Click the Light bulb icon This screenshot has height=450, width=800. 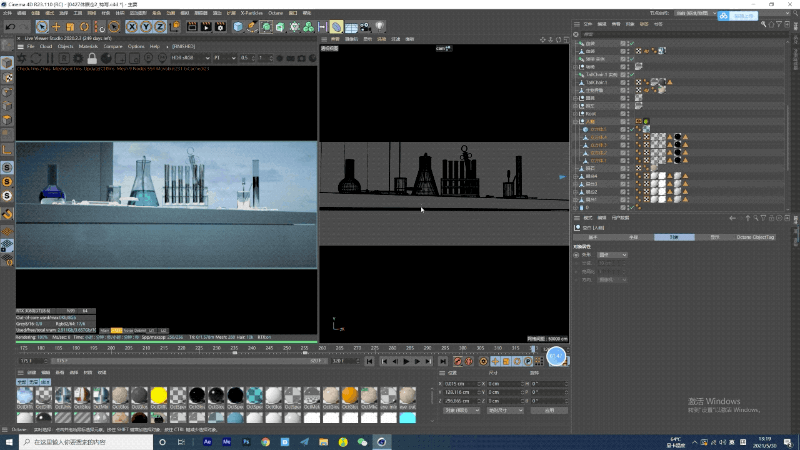point(380,27)
